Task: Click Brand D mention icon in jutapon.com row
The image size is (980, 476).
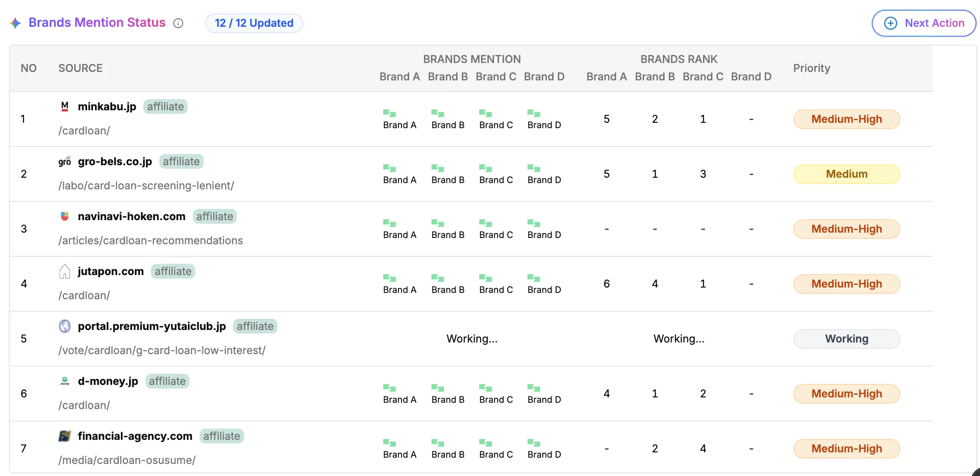Action: [x=534, y=278]
